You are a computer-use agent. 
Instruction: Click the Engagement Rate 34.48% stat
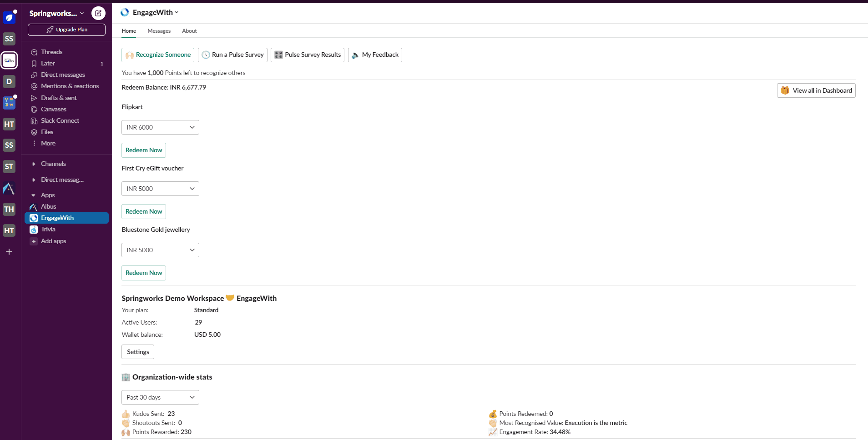530,432
